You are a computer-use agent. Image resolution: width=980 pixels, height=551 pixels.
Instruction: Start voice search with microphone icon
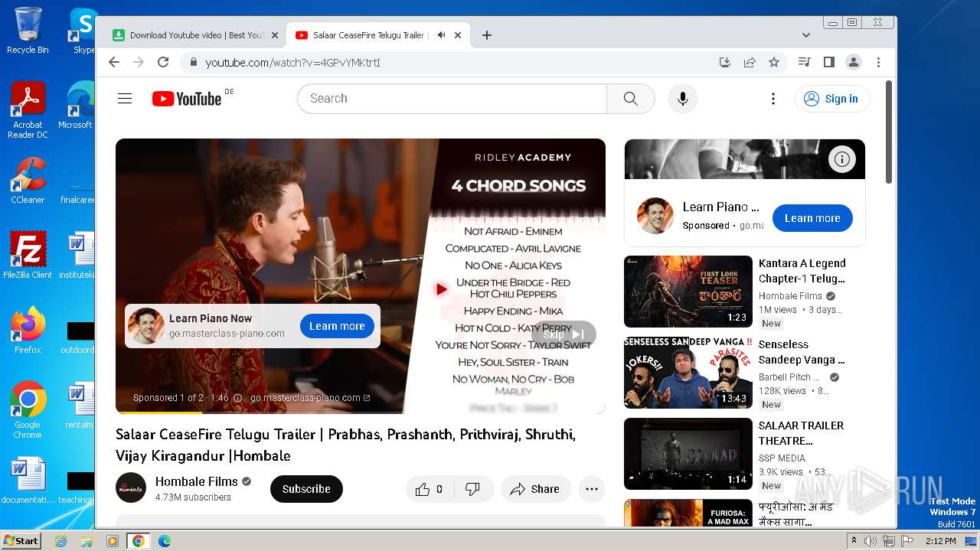point(682,99)
